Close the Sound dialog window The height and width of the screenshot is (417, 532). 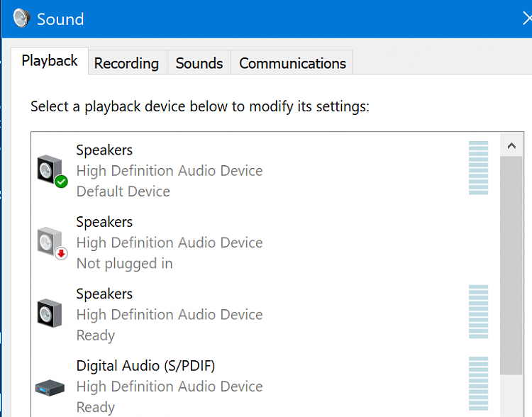[526, 18]
